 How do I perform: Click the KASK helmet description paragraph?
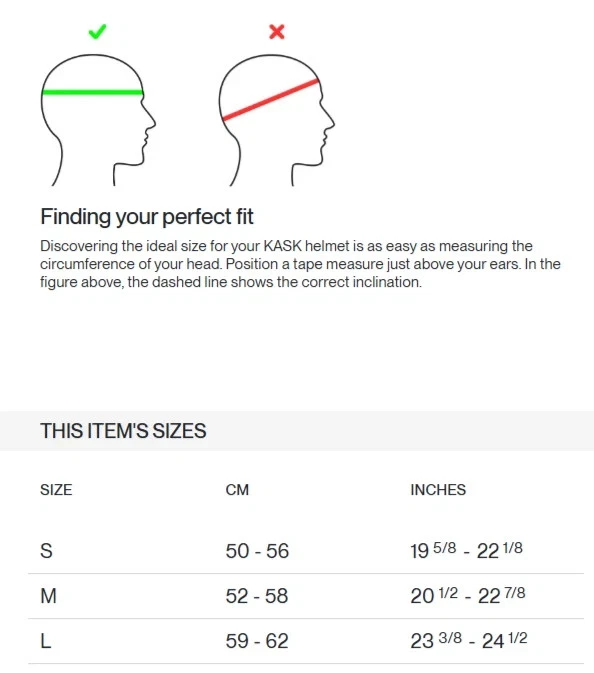[x=300, y=264]
